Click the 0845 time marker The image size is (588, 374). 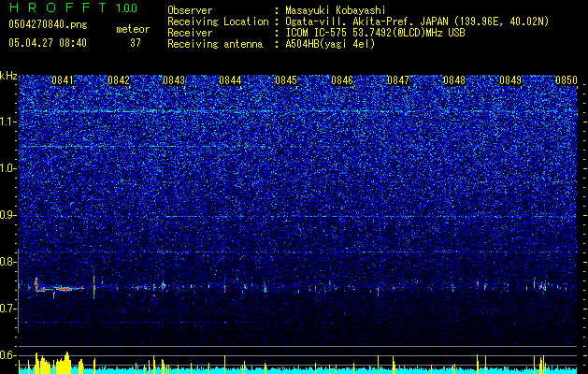click(286, 80)
